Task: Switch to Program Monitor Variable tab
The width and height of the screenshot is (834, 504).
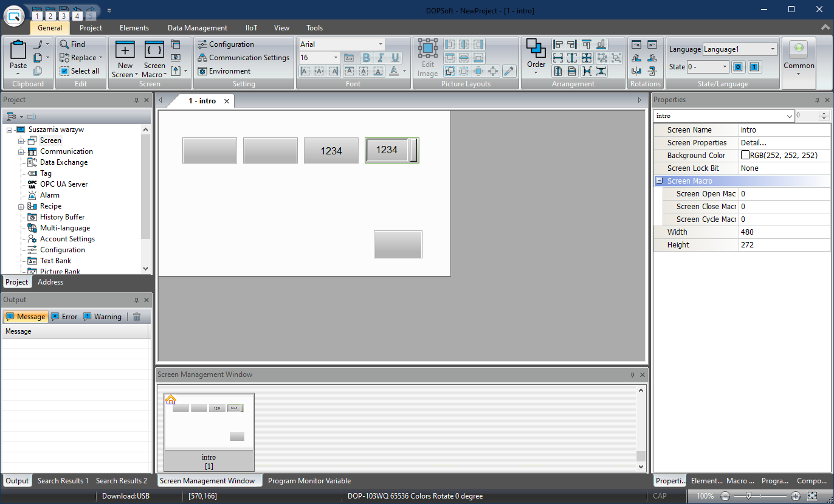Action: (309, 481)
